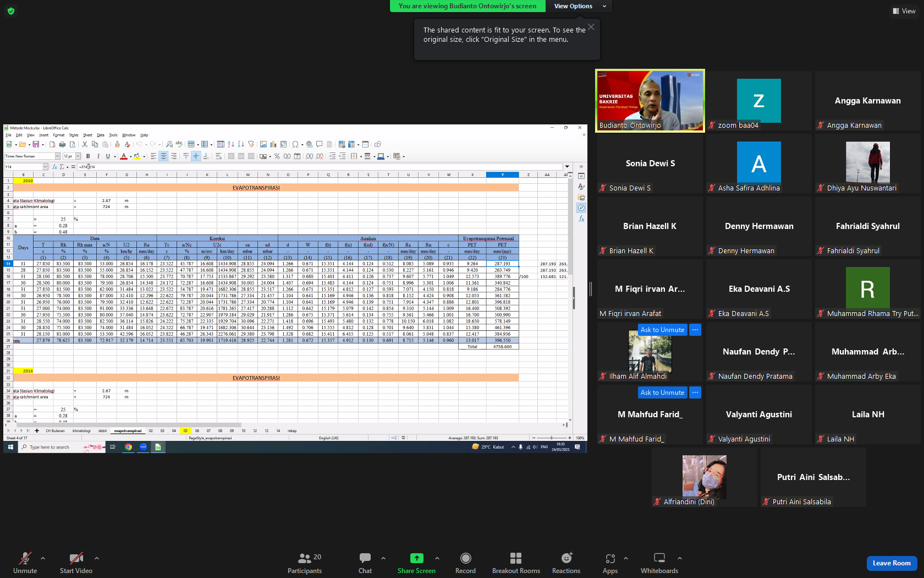The width and height of the screenshot is (924, 578).
Task: Click the Format as Percent icon
Action: (x=277, y=156)
